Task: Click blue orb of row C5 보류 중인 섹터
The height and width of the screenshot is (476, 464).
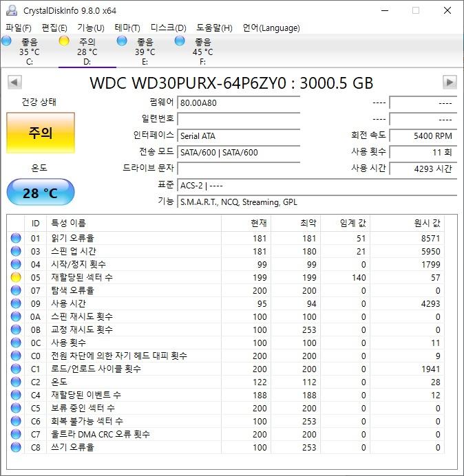Action: (x=16, y=408)
